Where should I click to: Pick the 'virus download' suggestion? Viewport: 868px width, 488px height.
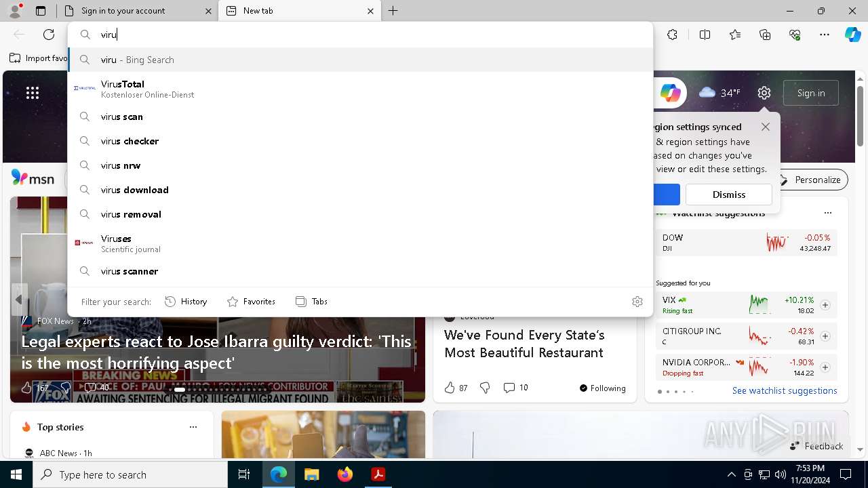[360, 190]
